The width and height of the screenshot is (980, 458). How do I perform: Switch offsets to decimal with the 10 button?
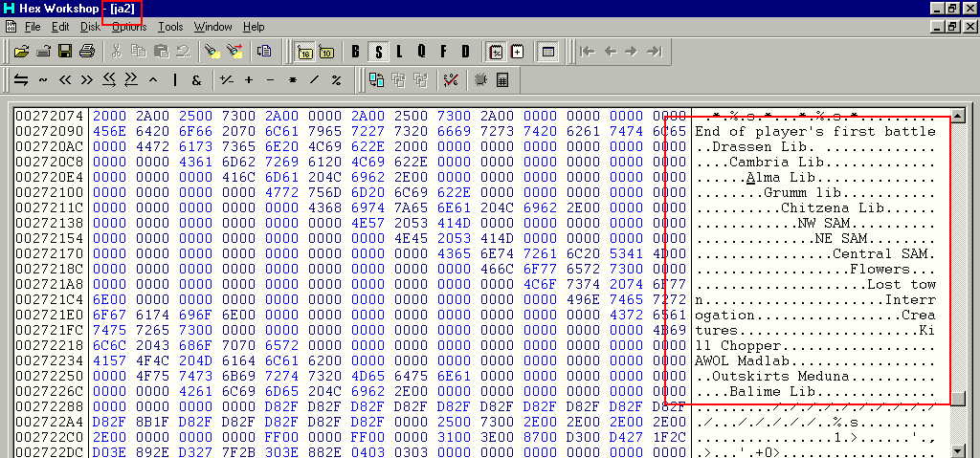(x=326, y=52)
